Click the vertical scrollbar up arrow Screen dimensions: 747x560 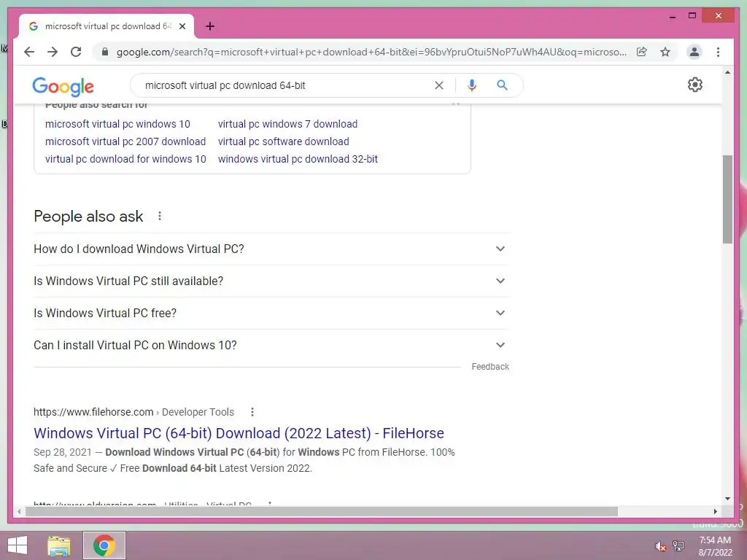727,72
